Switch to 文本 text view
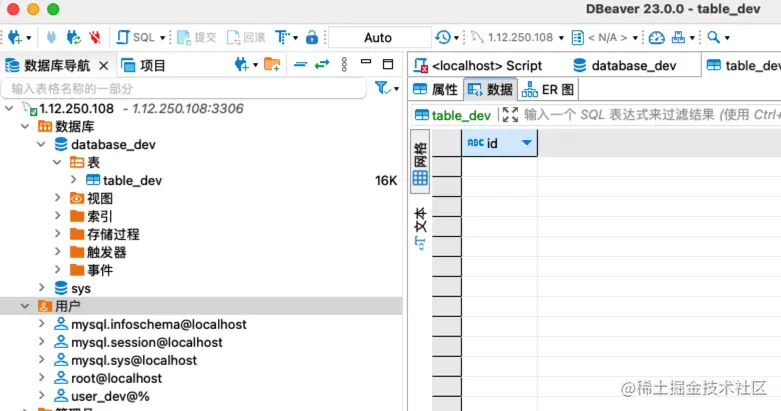This screenshot has height=411, width=781. pos(420,228)
